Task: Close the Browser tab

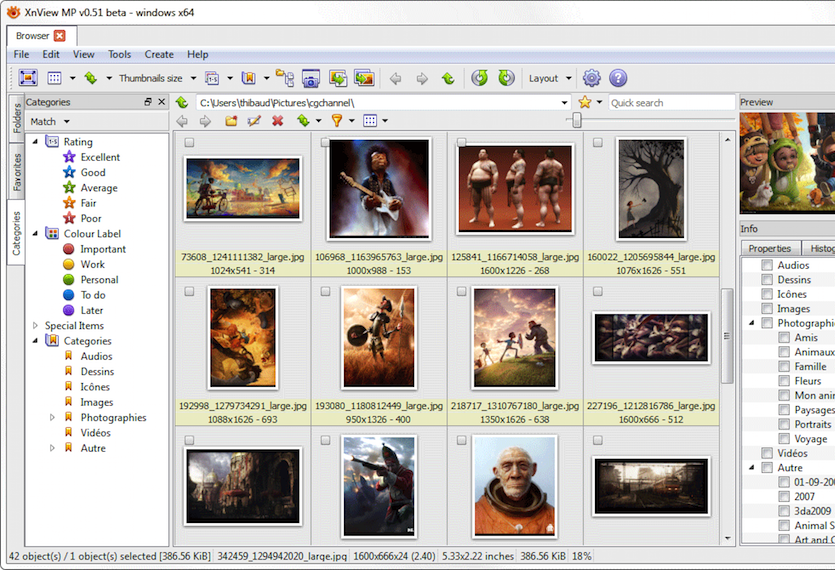Action: click(60, 36)
